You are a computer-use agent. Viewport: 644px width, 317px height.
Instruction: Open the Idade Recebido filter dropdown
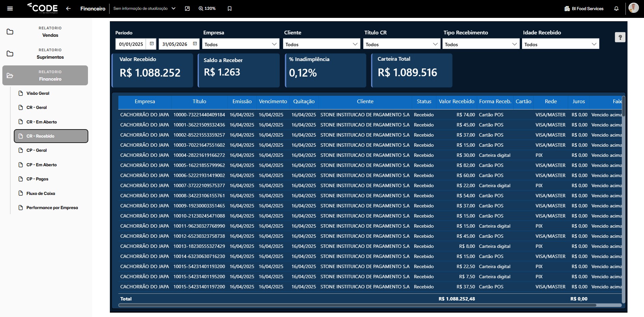560,44
